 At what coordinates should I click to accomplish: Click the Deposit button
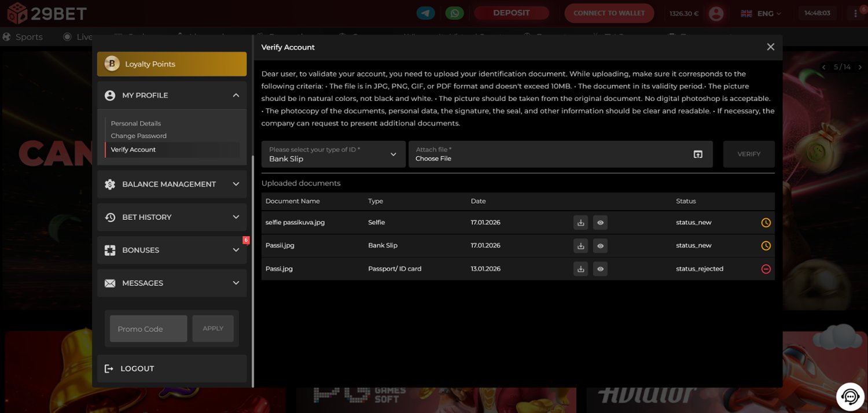click(511, 13)
